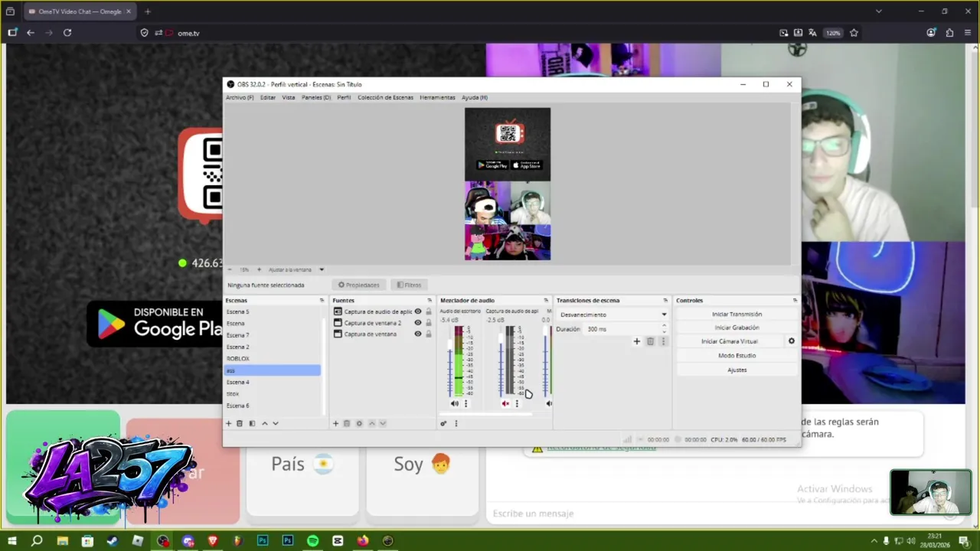980x551 pixels.
Task: Open the Archivo menu in OBS
Action: (x=240, y=97)
